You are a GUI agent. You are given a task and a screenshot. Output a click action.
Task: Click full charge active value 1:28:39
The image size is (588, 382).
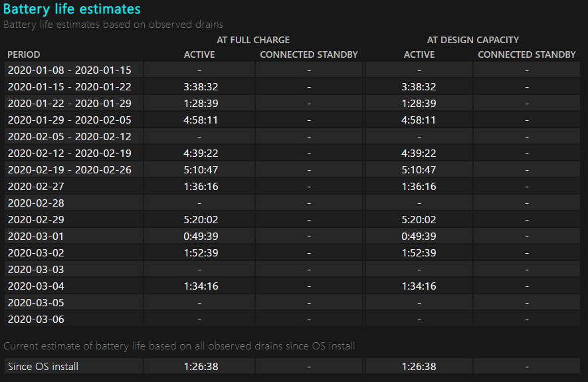tap(199, 103)
